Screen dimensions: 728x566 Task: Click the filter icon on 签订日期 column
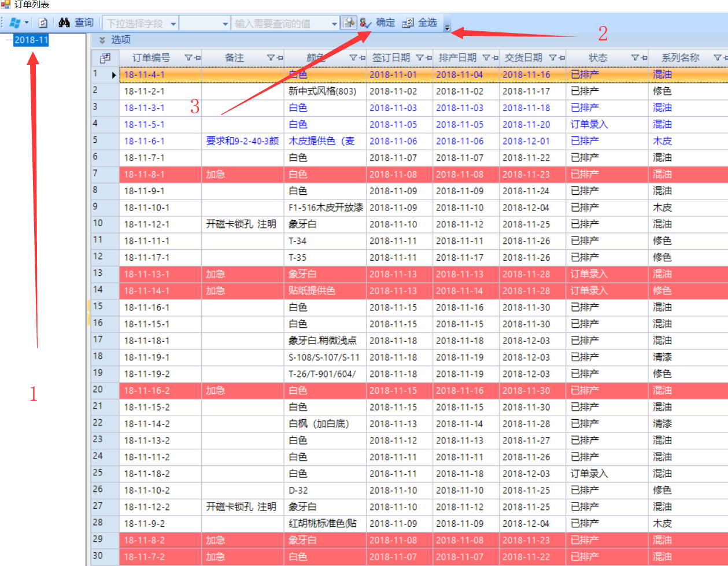[x=420, y=58]
